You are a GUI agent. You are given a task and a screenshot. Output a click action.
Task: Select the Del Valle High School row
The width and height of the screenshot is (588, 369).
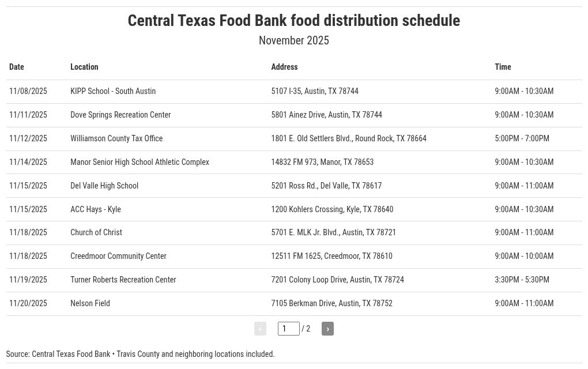tap(104, 186)
